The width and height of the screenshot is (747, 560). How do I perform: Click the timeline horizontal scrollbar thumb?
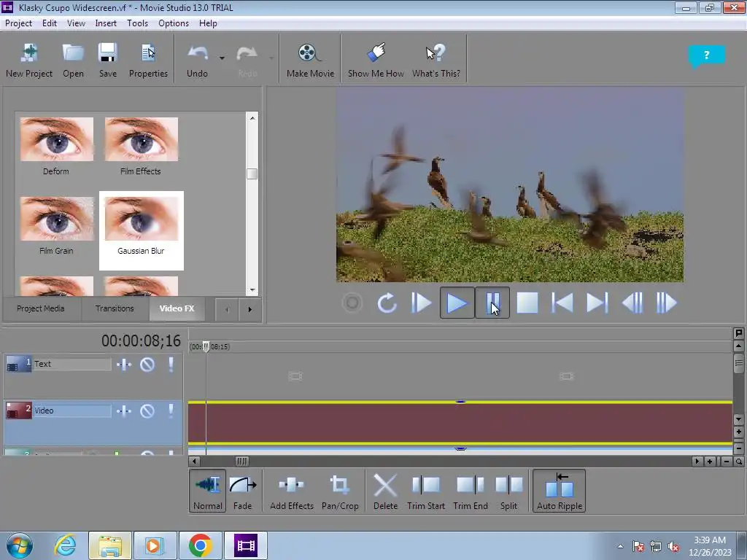[x=242, y=462]
